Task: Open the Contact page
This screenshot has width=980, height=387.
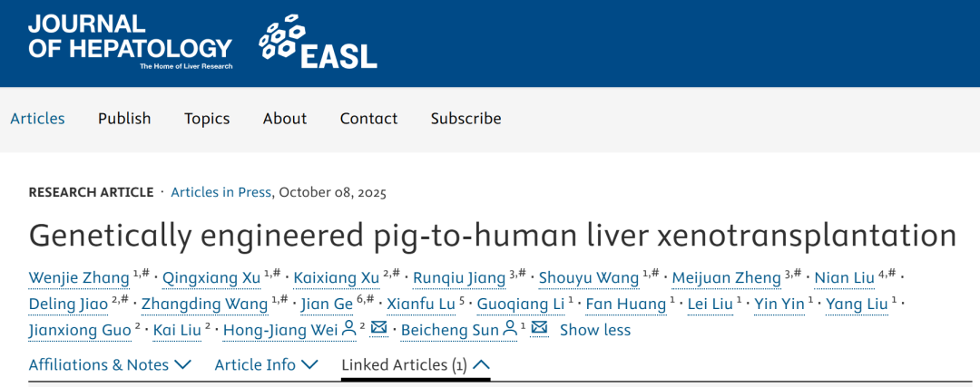Action: click(x=368, y=119)
